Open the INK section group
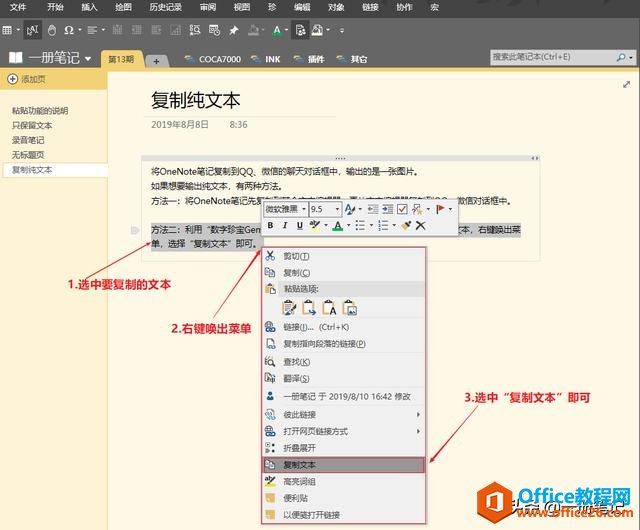The width and height of the screenshot is (640, 530). pos(266,59)
